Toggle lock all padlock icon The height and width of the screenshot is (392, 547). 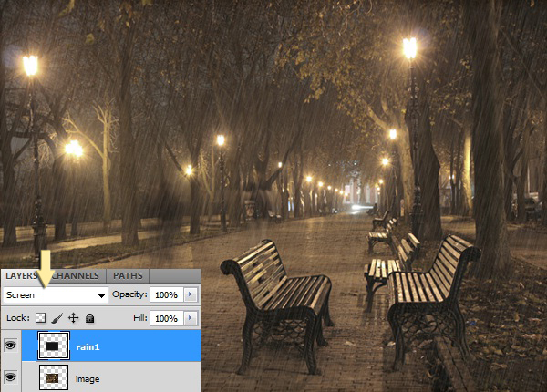click(x=89, y=318)
